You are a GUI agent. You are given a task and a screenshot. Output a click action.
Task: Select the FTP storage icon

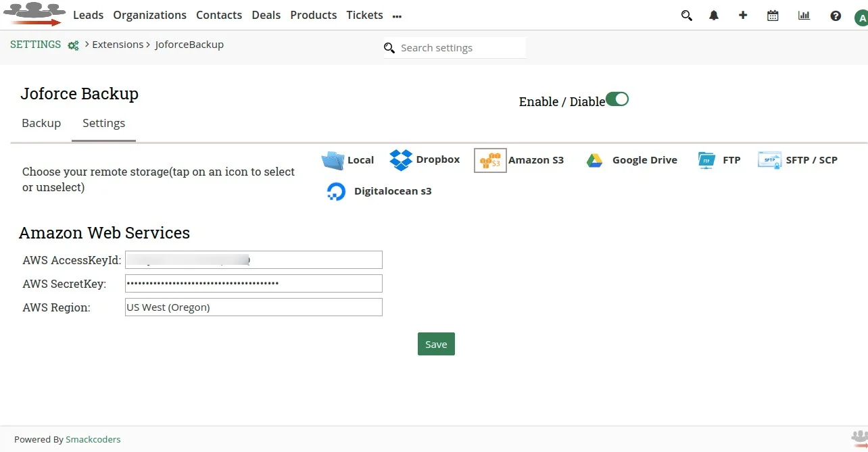pyautogui.click(x=706, y=159)
